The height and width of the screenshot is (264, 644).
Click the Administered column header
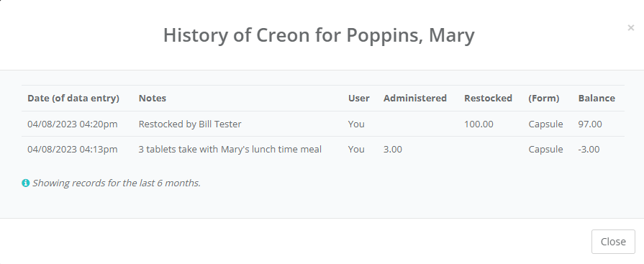pos(414,98)
